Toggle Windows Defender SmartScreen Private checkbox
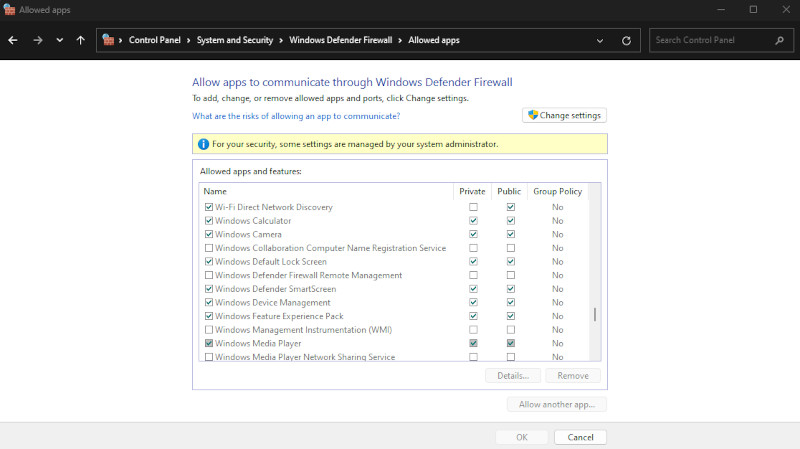The image size is (800, 449). [473, 289]
